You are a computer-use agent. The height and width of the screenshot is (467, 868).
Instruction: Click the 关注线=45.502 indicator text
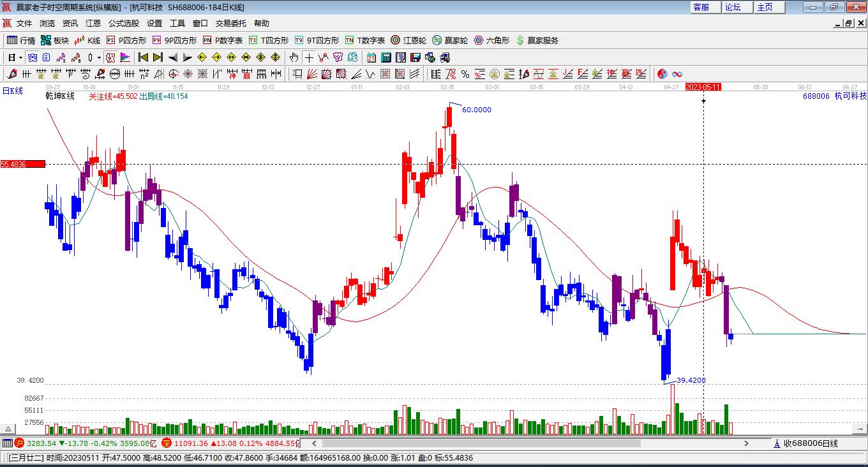(113, 96)
